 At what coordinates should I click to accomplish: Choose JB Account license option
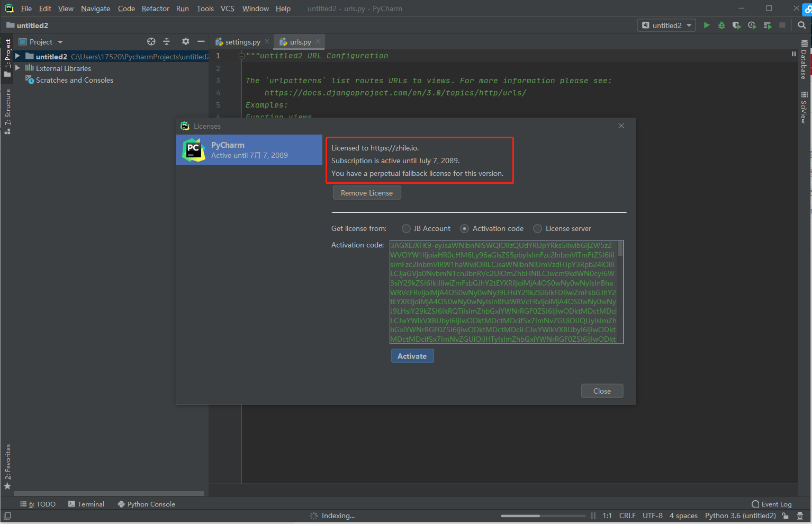(406, 228)
